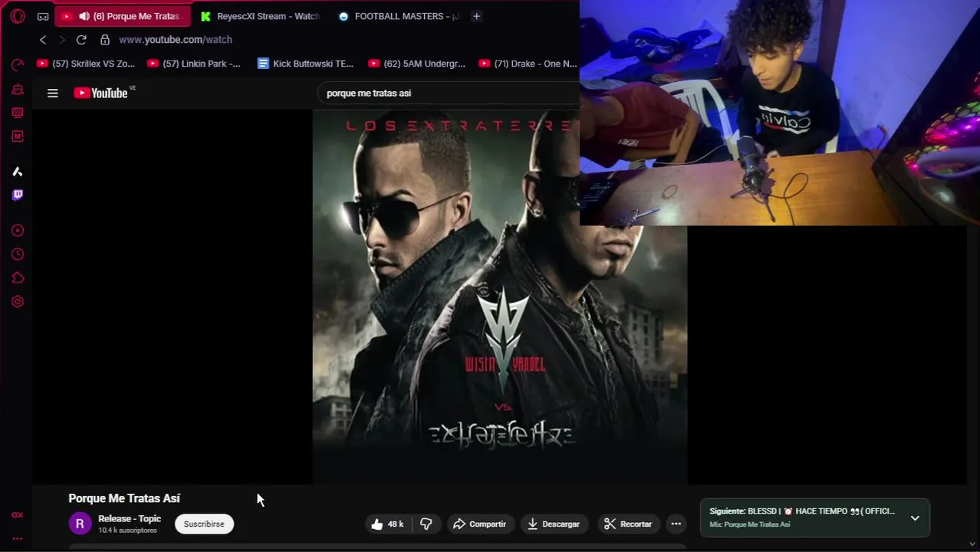Open Twitch panel in sidebar
This screenshot has height=552, width=980.
coord(18,195)
